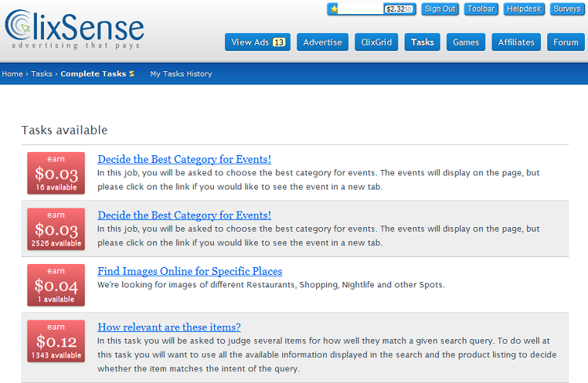Click the description of Find Images task
The height and width of the screenshot is (383, 588).
point(271,285)
